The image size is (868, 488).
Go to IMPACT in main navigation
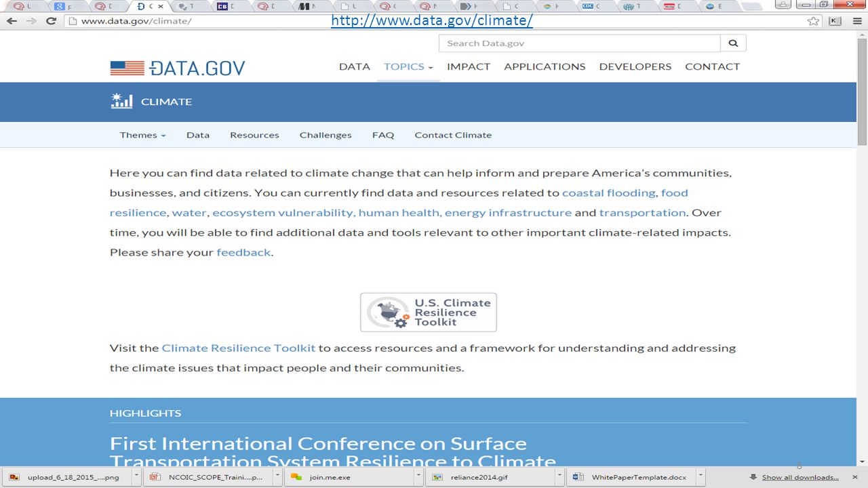469,66
